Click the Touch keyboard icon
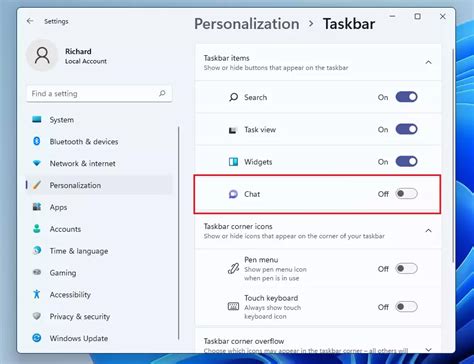The height and width of the screenshot is (364, 474). coord(233,306)
